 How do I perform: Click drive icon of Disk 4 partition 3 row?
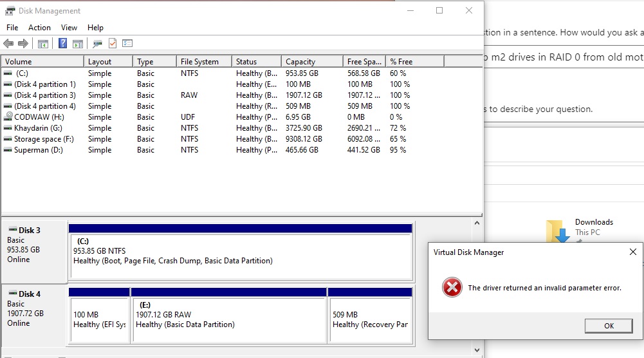(8, 95)
